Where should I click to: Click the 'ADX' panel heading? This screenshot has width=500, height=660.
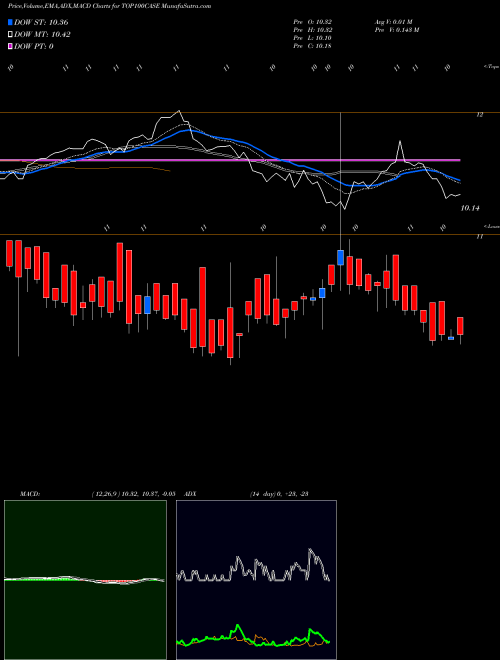click(190, 494)
